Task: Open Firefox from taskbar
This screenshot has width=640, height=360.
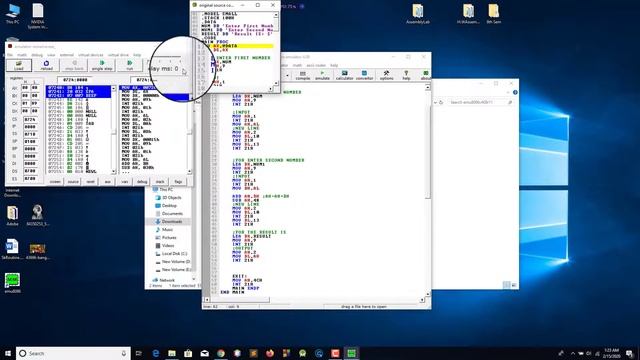Action: 270,353
